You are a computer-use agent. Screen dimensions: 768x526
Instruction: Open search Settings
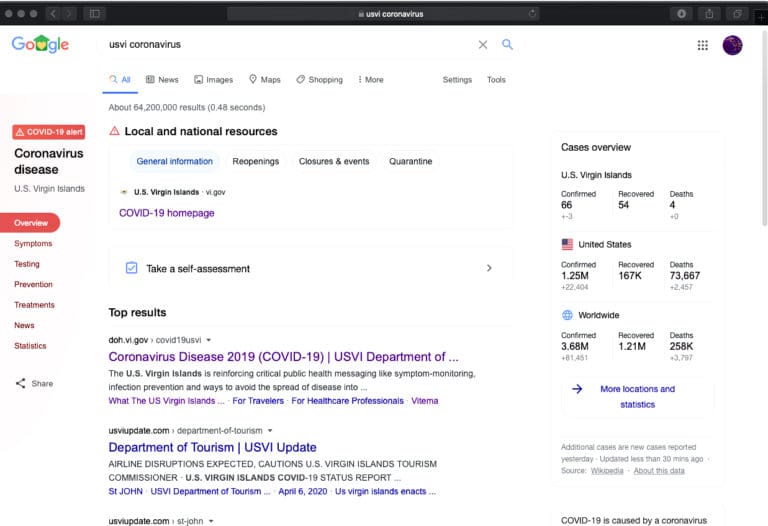click(457, 79)
